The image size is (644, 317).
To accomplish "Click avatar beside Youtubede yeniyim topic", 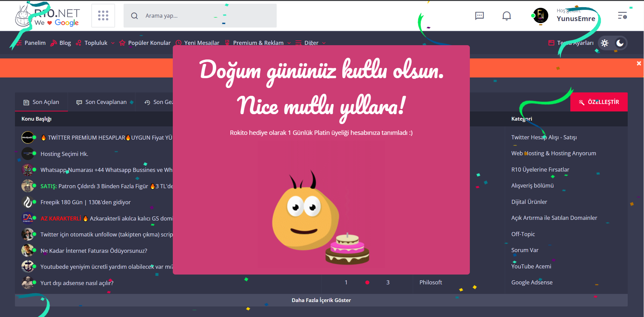I will tap(27, 267).
